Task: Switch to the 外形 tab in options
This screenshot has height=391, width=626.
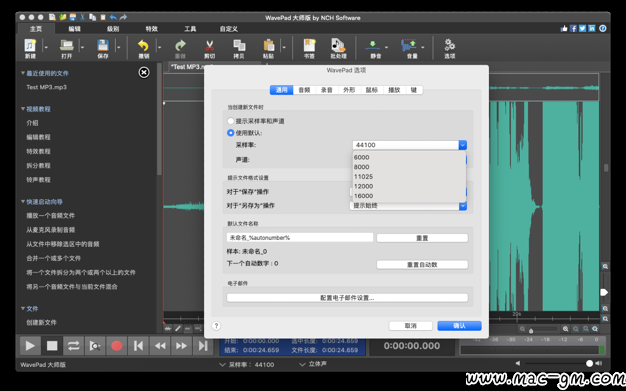Action: pyautogui.click(x=349, y=90)
